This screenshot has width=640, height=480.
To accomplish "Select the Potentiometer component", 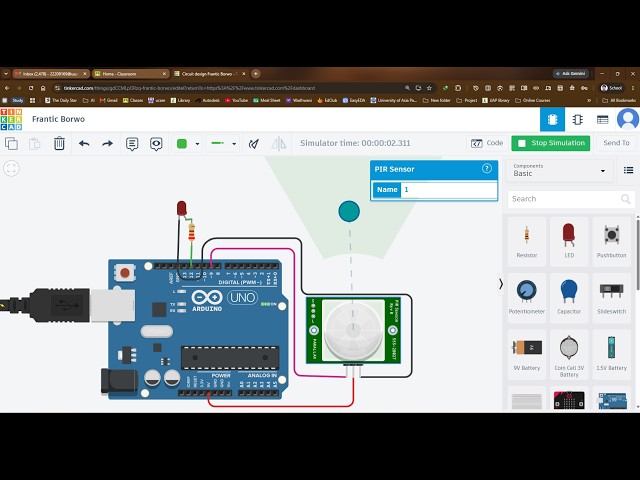I will click(x=527, y=298).
